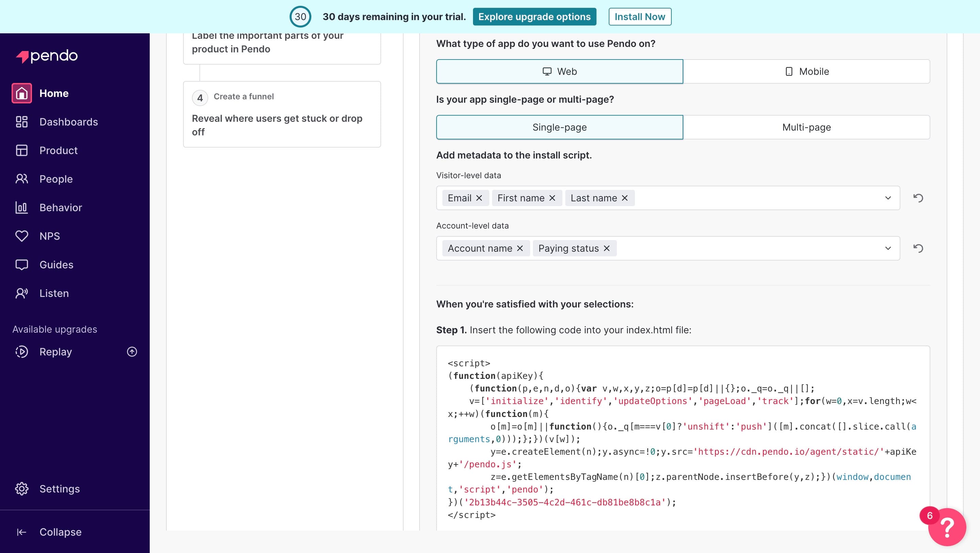Go to Behavior in sidebar
Viewport: 980px width, 553px height.
coord(61,207)
